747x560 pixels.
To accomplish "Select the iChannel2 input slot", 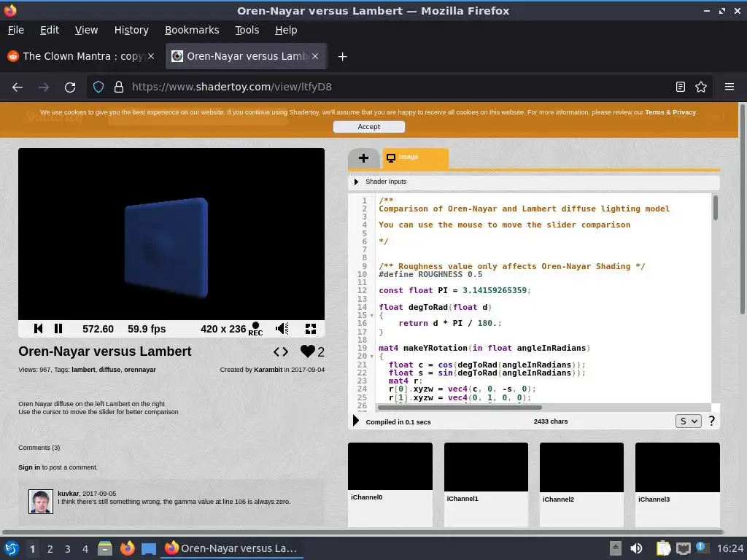I will (x=581, y=467).
